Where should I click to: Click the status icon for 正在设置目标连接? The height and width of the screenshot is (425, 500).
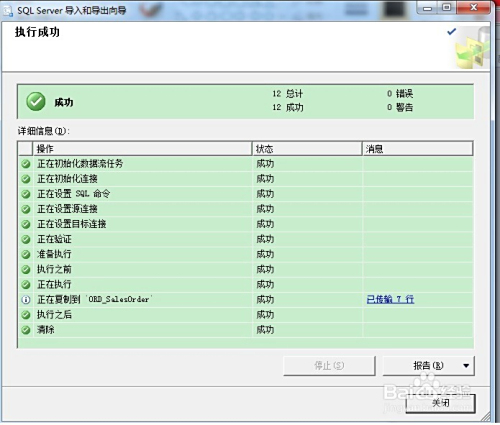click(26, 224)
